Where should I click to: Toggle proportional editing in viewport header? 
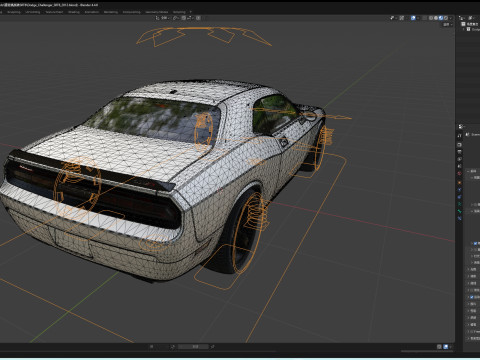198,18
